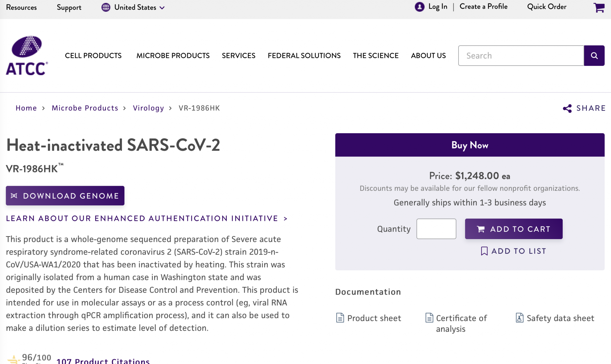Click the chevron after the authentication initiative link
The width and height of the screenshot is (611, 364).
coord(286,219)
